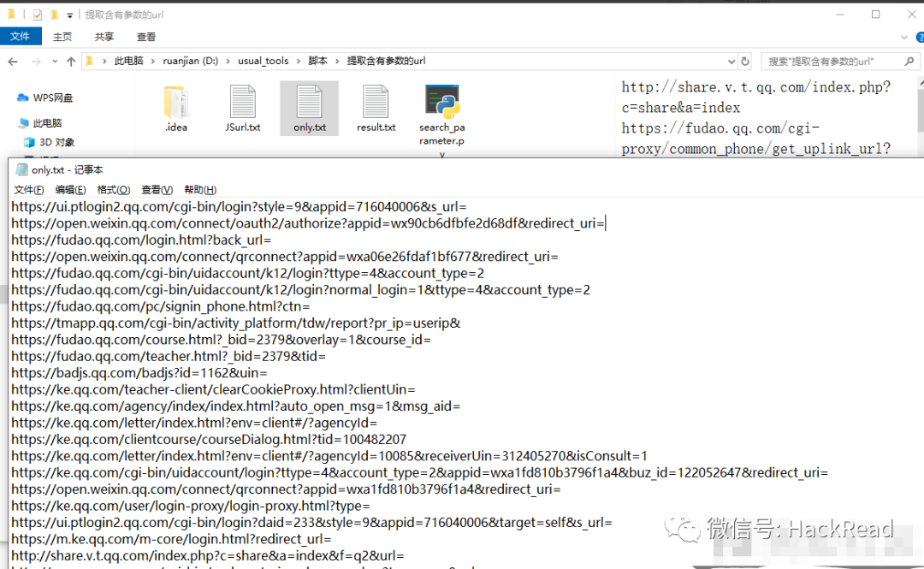The image size is (924, 569).
Task: Click 此电脑 in the address breadcrumb
Action: pyautogui.click(x=128, y=61)
